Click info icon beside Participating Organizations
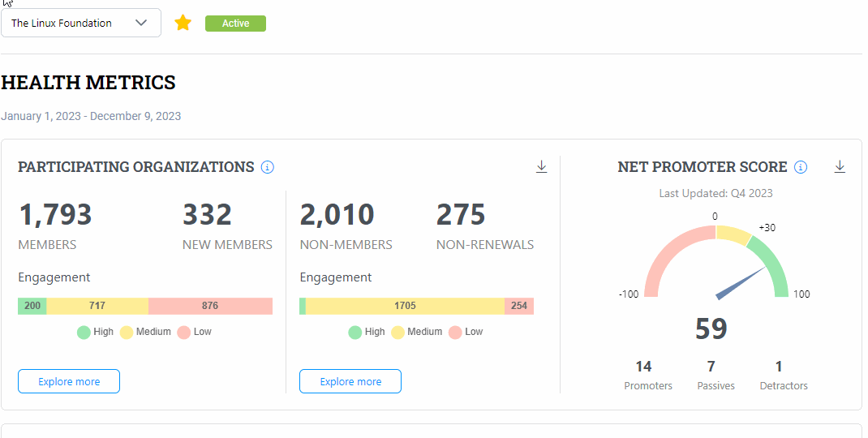The width and height of the screenshot is (868, 438). (268, 167)
